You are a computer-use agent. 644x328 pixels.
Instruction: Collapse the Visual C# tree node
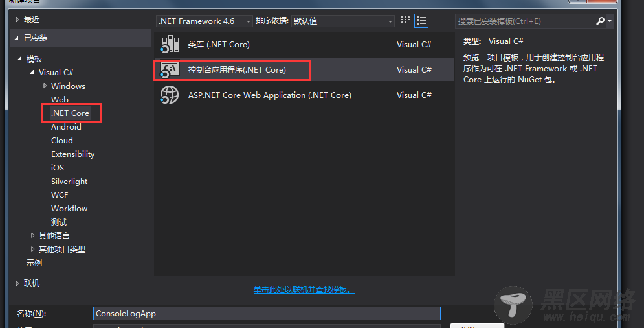pos(32,72)
